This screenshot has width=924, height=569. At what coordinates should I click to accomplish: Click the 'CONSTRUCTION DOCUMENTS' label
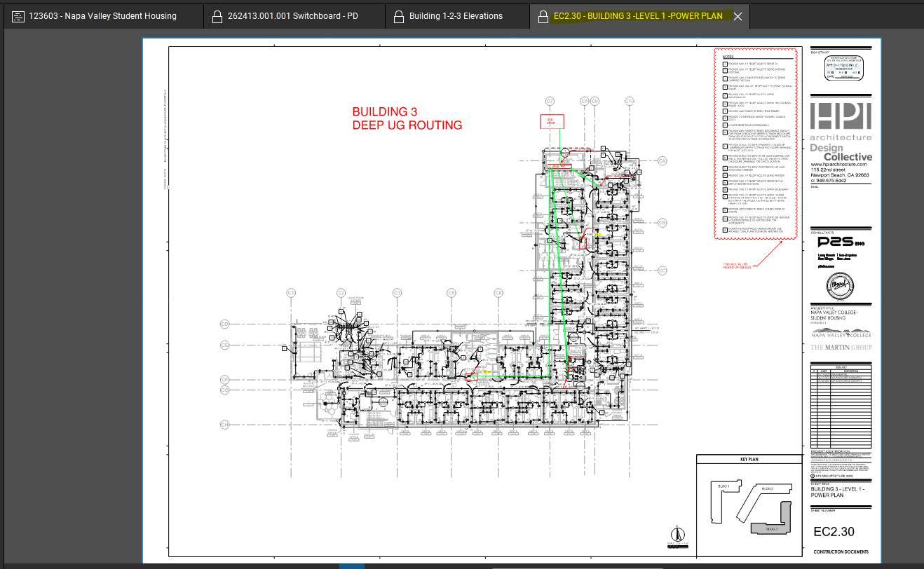coord(841,552)
